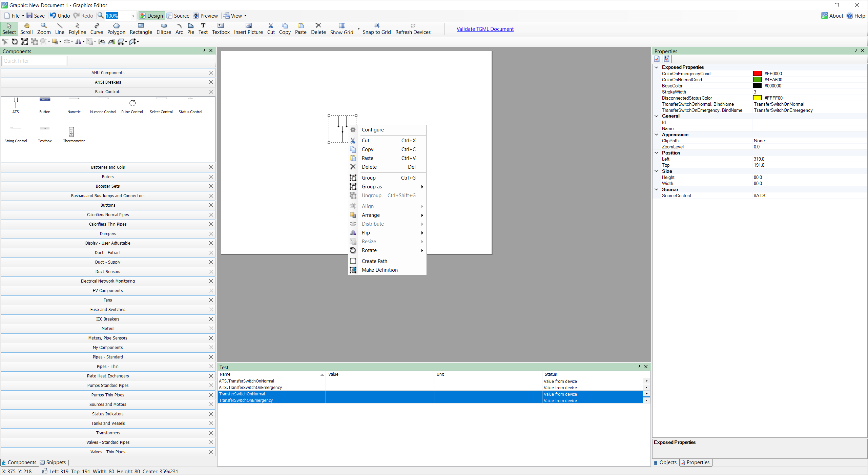
Task: Activate the Polyline tool
Action: [77, 29]
